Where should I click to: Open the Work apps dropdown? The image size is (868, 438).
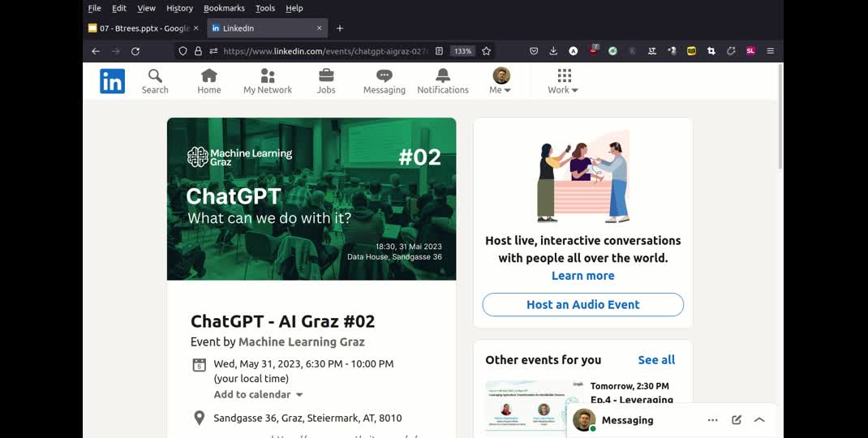[563, 81]
